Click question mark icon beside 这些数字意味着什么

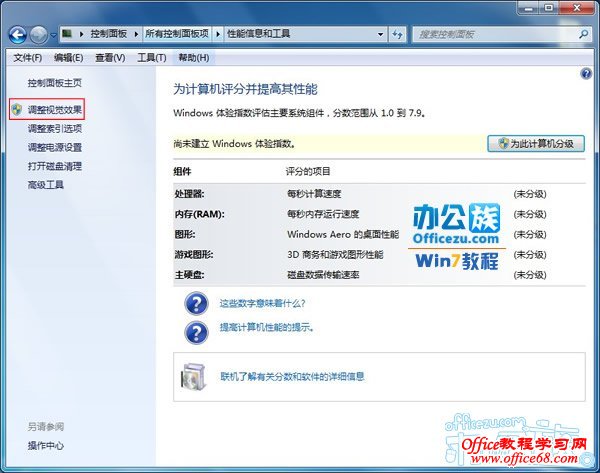pos(196,303)
